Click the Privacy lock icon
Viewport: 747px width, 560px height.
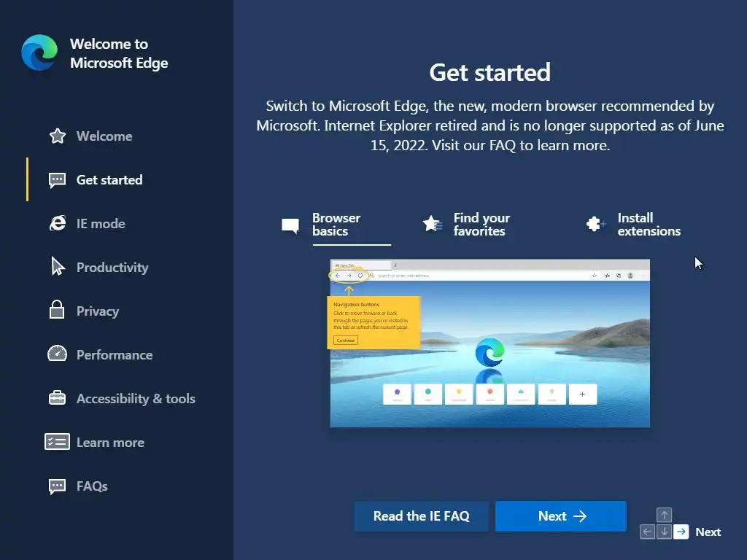[57, 309]
